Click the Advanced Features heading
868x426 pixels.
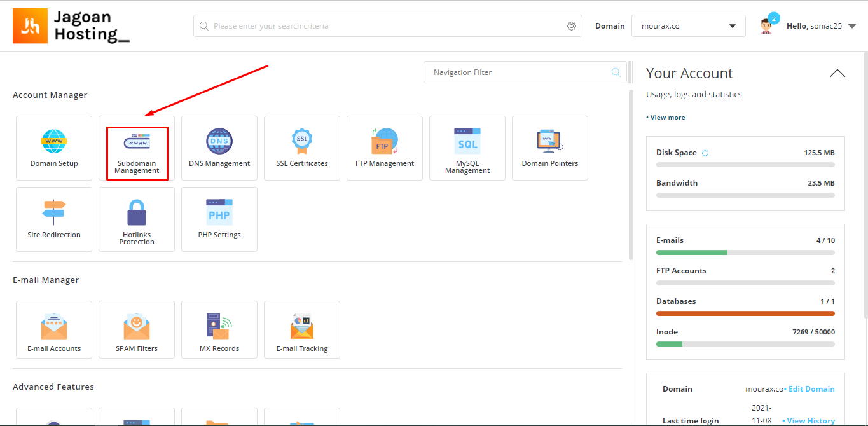coord(53,387)
